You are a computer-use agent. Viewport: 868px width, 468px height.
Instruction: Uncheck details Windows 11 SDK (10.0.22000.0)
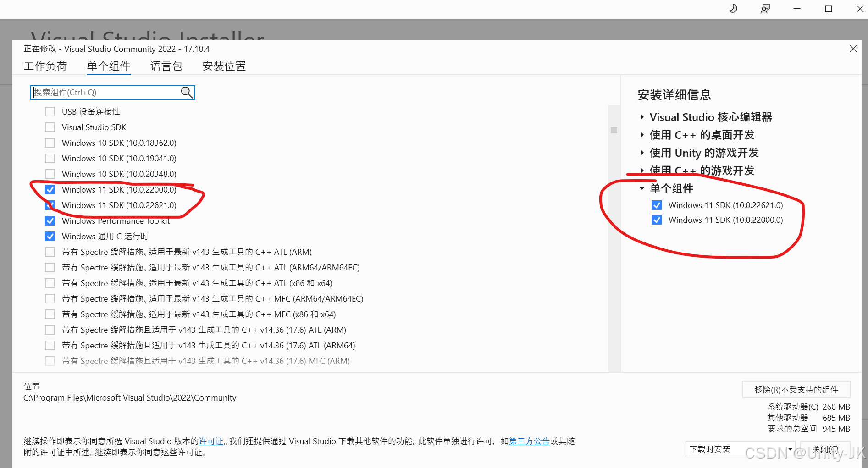pos(657,220)
